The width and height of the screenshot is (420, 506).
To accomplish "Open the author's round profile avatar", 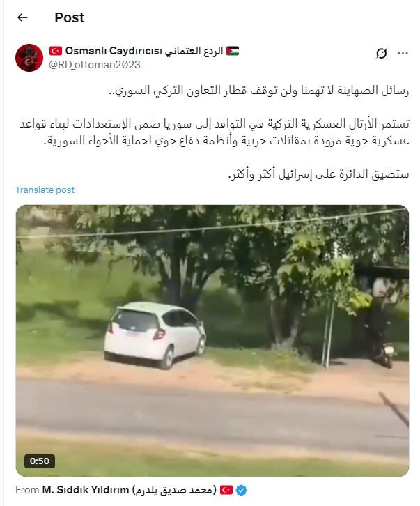I will tap(29, 58).
